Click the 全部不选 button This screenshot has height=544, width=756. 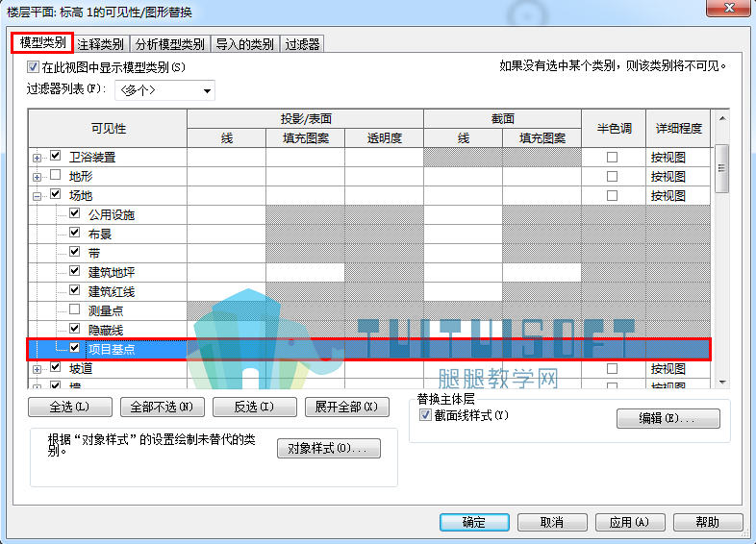click(x=162, y=408)
